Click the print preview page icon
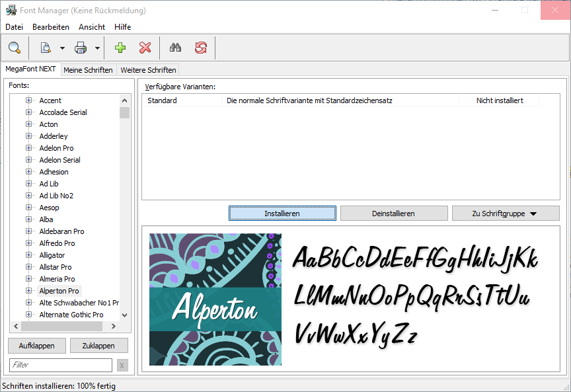The height and width of the screenshot is (392, 571). pyautogui.click(x=46, y=48)
